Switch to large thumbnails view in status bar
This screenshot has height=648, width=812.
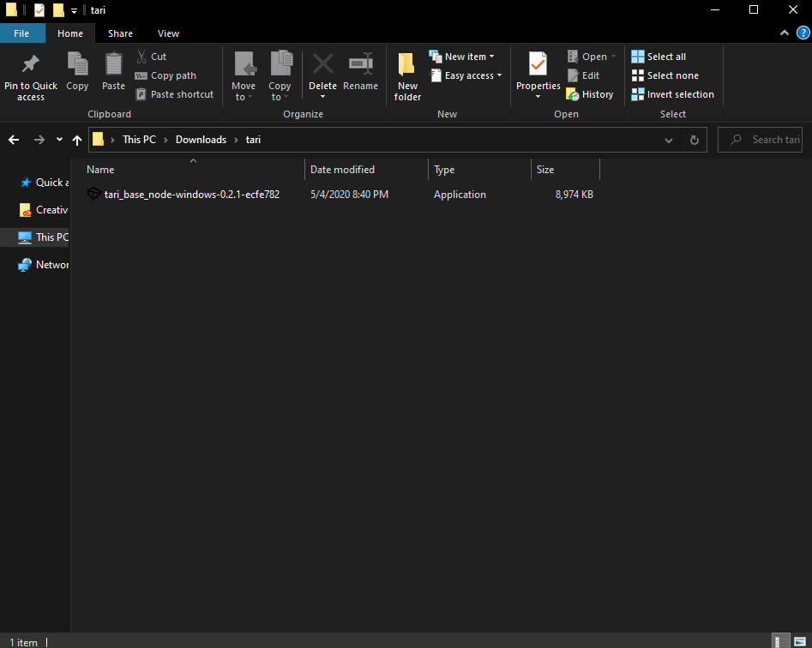click(799, 641)
